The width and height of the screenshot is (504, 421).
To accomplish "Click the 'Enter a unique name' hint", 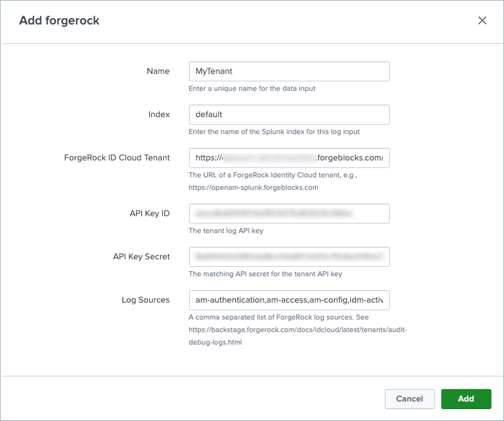I will (252, 89).
